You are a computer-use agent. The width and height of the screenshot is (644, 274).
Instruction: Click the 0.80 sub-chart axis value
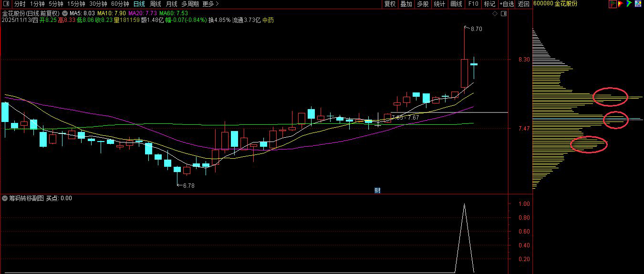(524, 218)
